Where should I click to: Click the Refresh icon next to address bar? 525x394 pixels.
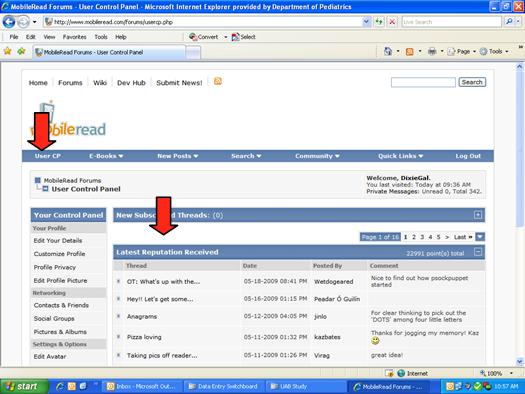click(x=379, y=22)
